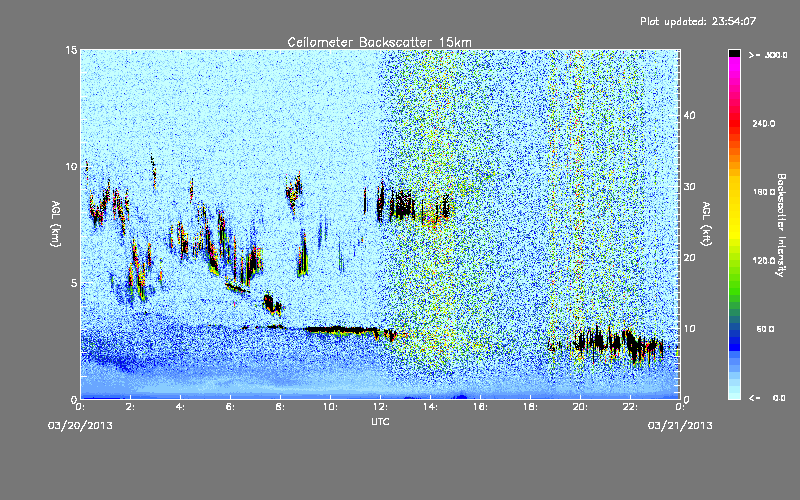Click the 4: hour tick on time axis
Image resolution: width=800 pixels, height=500 pixels.
coord(181,407)
